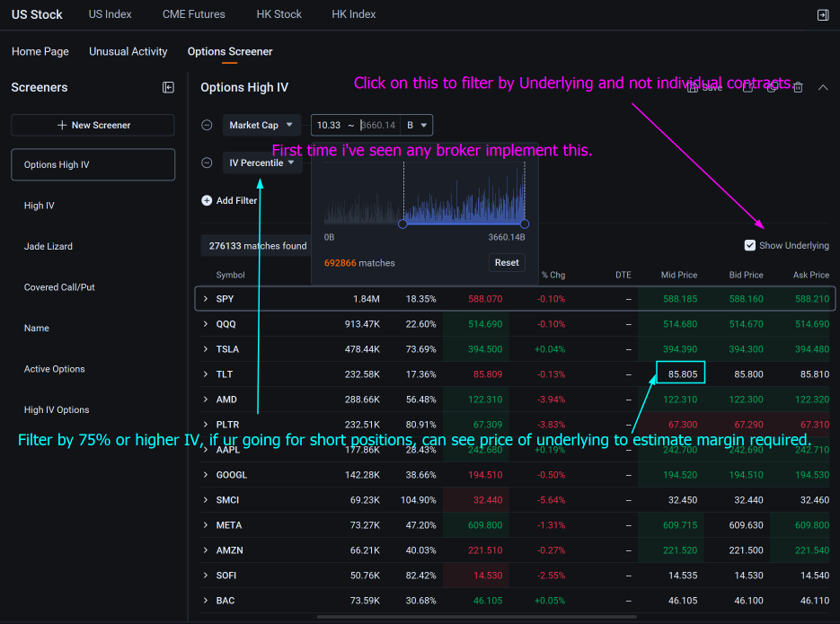Click SMCI IV value 104.90%

point(419,500)
